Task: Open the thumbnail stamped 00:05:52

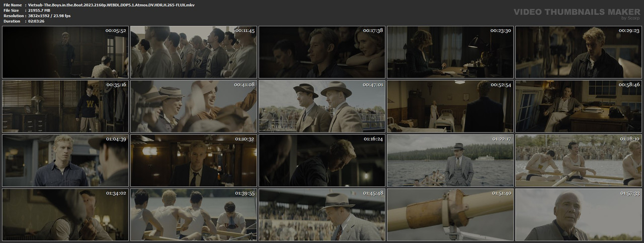Action: [x=65, y=52]
